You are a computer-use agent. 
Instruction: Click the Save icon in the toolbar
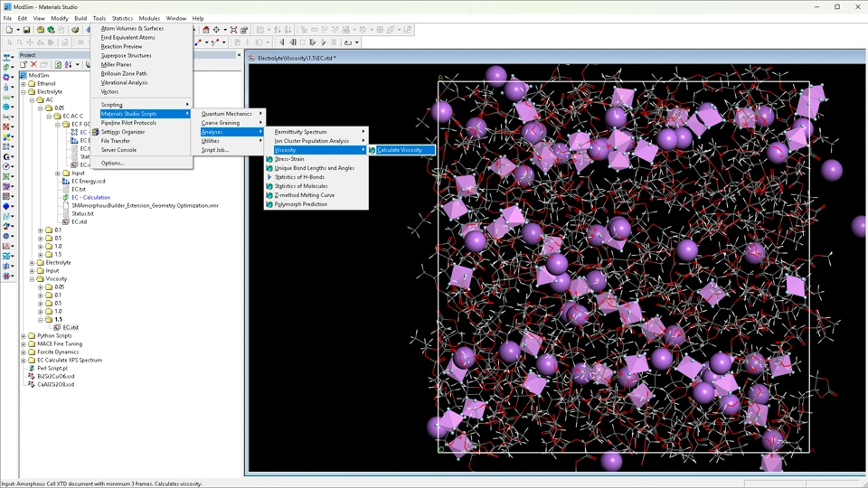tap(27, 30)
